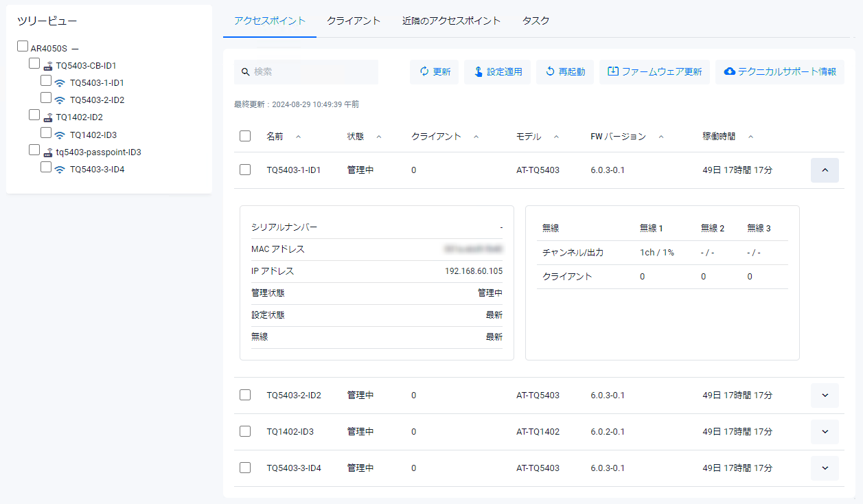Switch to the クライアント tab

[354, 21]
